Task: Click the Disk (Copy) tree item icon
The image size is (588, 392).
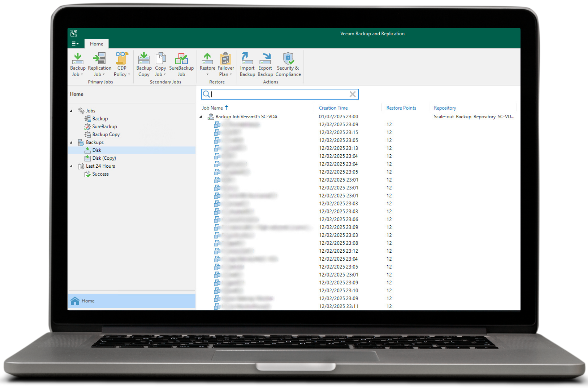Action: click(87, 158)
